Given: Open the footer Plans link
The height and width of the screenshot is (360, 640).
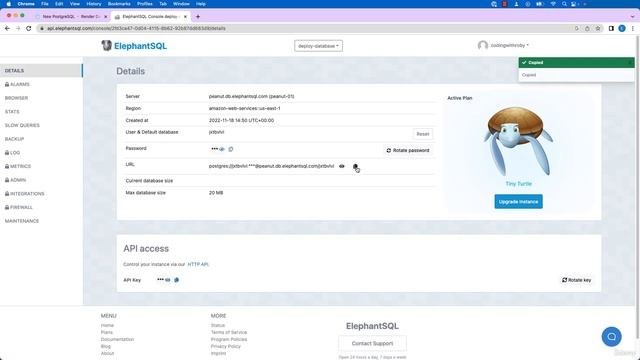Looking at the screenshot, I should pos(107,333).
